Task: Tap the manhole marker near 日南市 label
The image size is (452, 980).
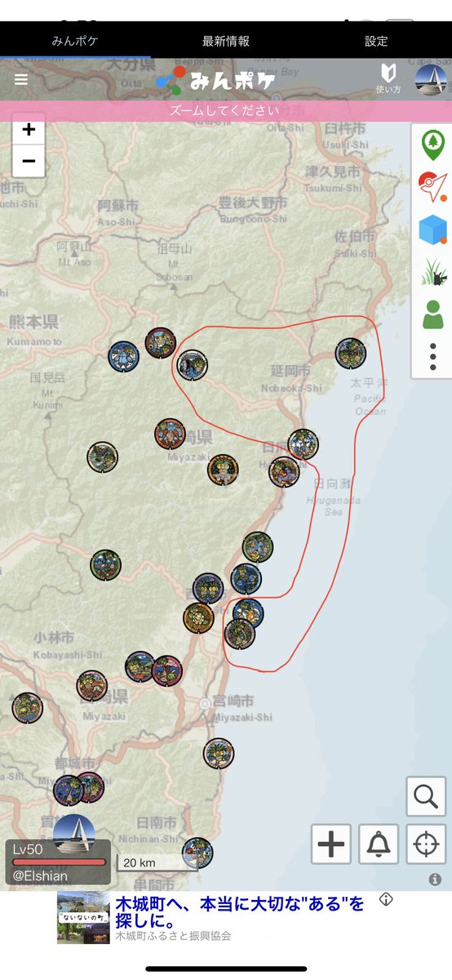Action: pyautogui.click(x=197, y=853)
